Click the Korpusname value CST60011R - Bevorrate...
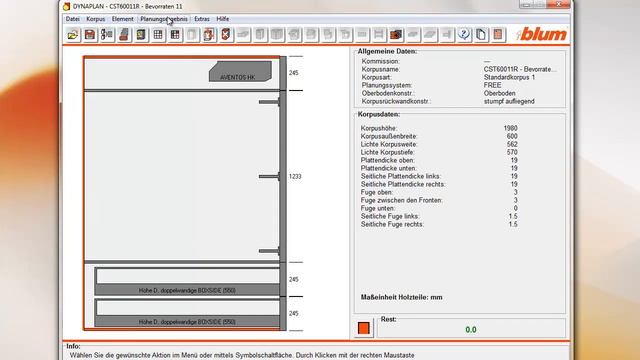The height and width of the screenshot is (360, 640). 520,69
